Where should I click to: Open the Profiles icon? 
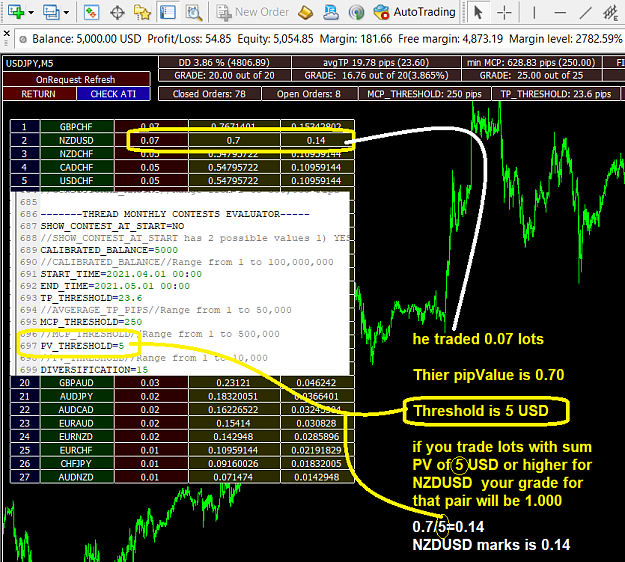coord(51,12)
